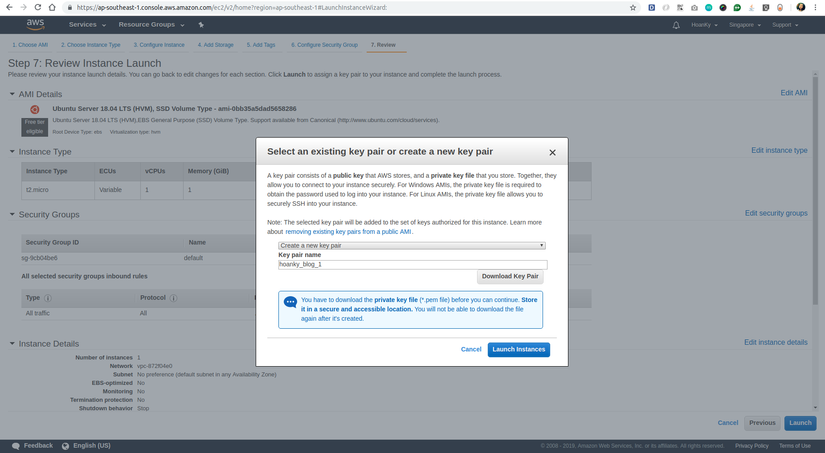Open the Privacy Policy link

(751, 446)
